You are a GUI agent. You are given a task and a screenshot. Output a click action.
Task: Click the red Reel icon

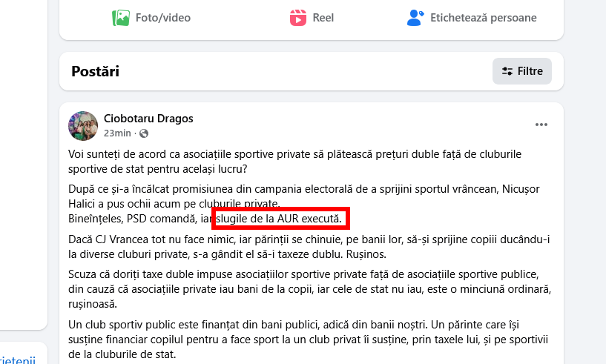pos(297,18)
